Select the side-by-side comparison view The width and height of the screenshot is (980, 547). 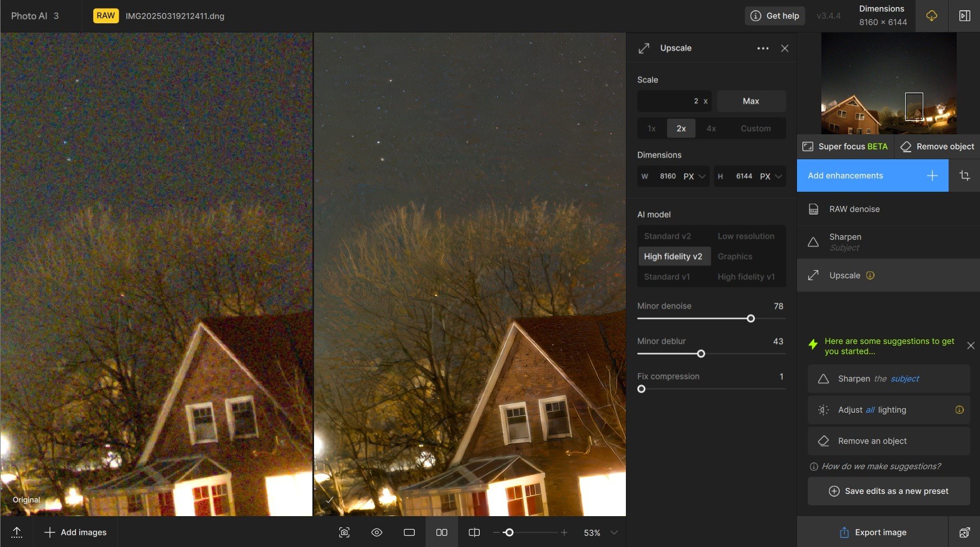tap(442, 532)
